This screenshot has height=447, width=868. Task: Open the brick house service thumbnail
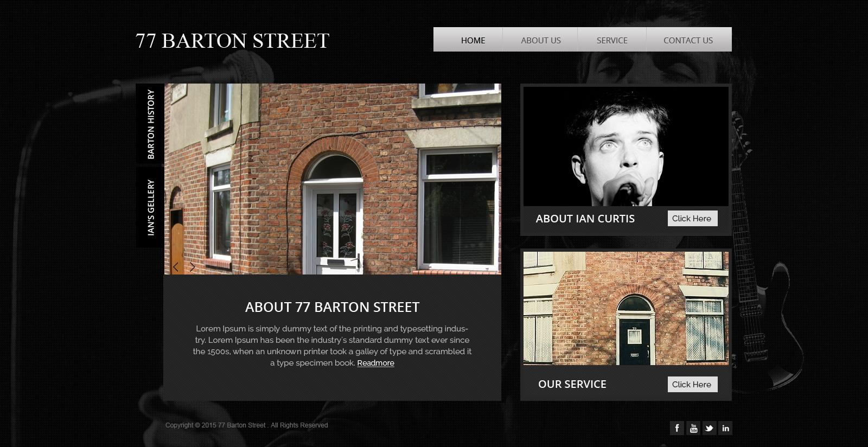(626, 308)
